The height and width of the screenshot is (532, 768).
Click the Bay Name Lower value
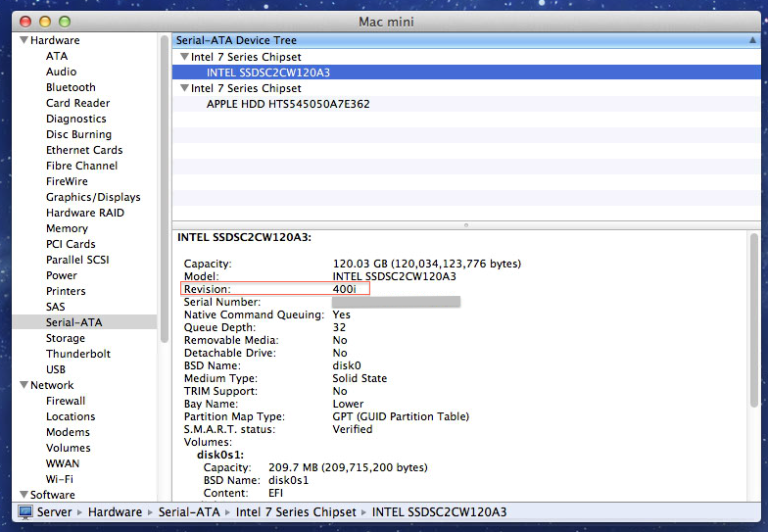point(348,404)
